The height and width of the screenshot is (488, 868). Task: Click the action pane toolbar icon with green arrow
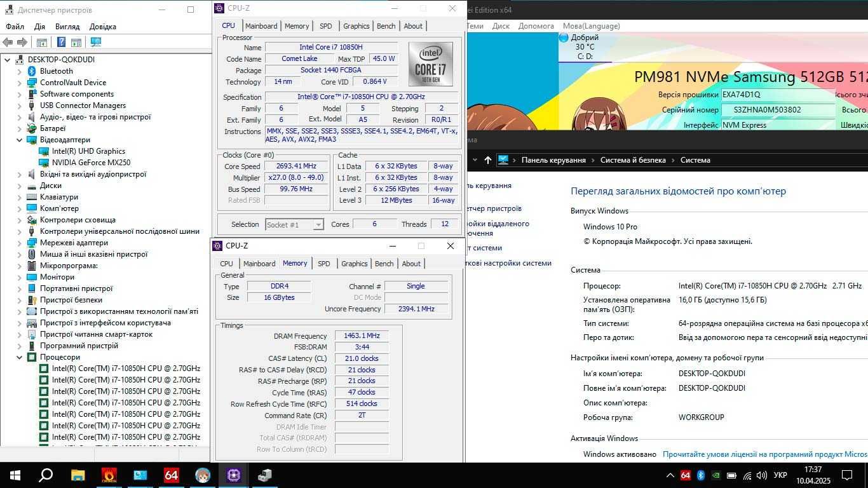pyautogui.click(x=76, y=43)
